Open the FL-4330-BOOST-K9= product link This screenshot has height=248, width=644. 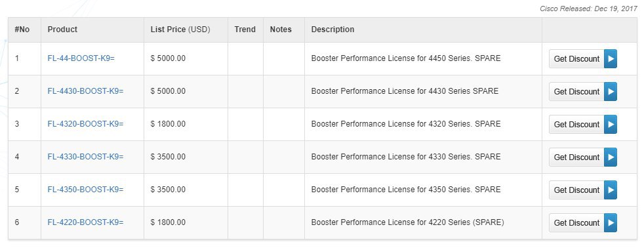(x=85, y=157)
